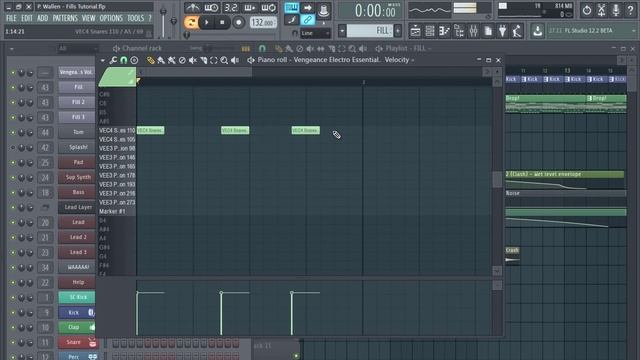Toggle multilink to controllers icon
Image resolution: width=640 pixels, height=360 pixels.
point(307,20)
